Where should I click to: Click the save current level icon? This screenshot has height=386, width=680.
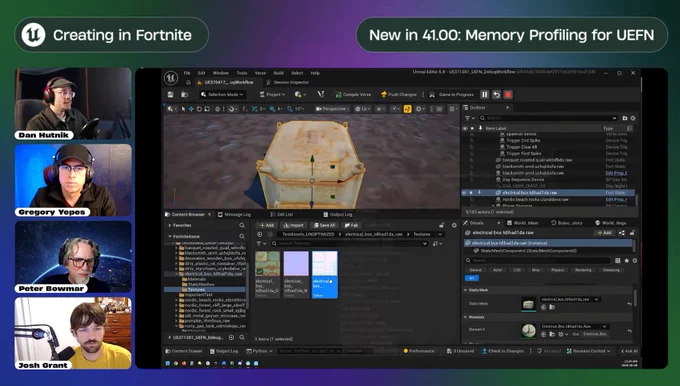(171, 95)
